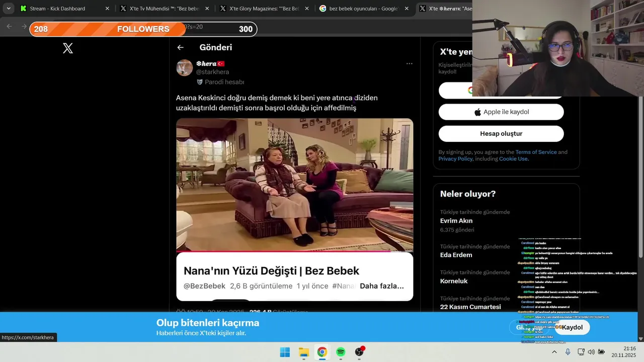Go back with the Gönderi arrow
The image size is (644, 362).
(181, 47)
